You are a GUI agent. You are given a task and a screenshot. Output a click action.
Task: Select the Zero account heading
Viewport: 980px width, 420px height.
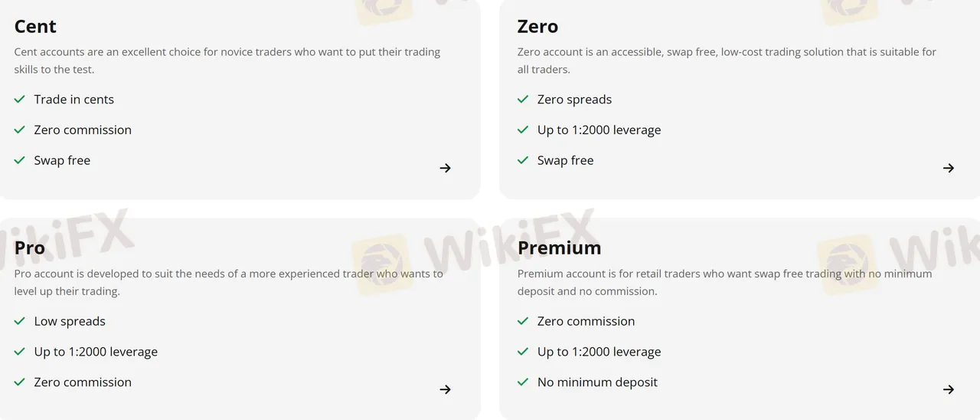537,27
